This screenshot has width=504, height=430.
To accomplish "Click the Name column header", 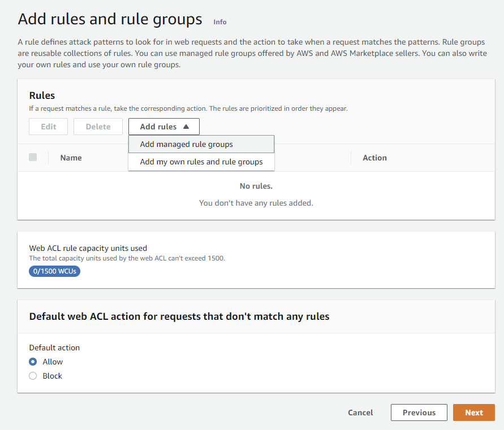I will point(71,158).
